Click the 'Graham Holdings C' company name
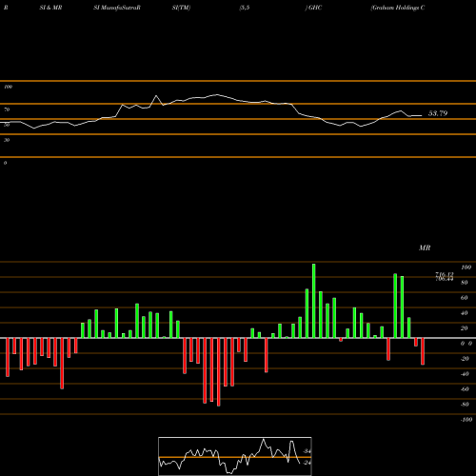The image size is (476, 476). (398, 8)
